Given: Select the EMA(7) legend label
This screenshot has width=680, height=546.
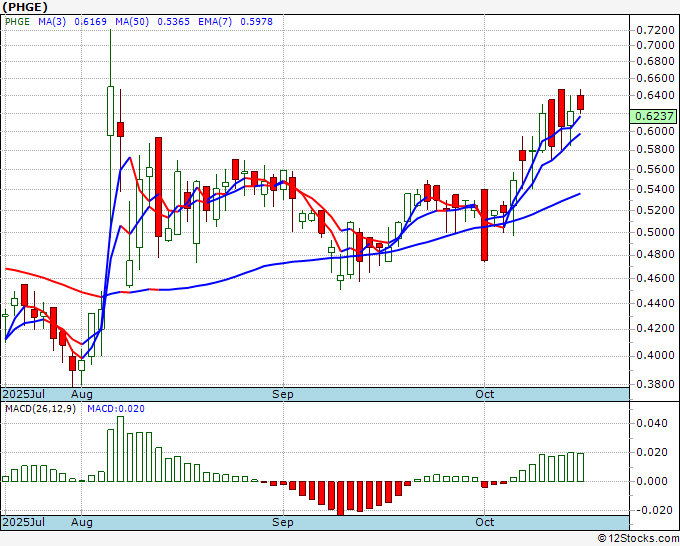Looking at the screenshot, I should [x=215, y=22].
